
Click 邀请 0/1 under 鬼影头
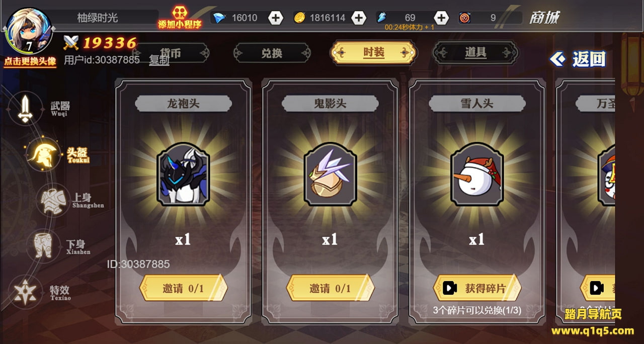(330, 288)
